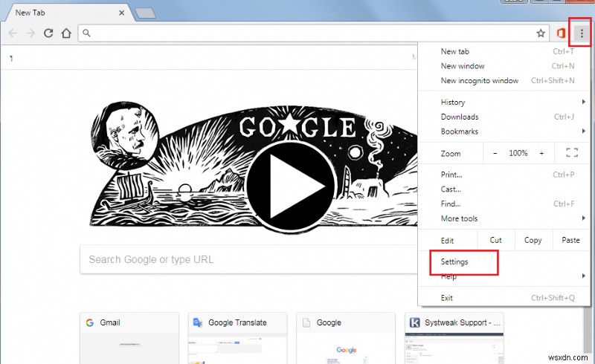The image size is (595, 364).
Task: Click the Search Google or type URL box
Action: 248,259
